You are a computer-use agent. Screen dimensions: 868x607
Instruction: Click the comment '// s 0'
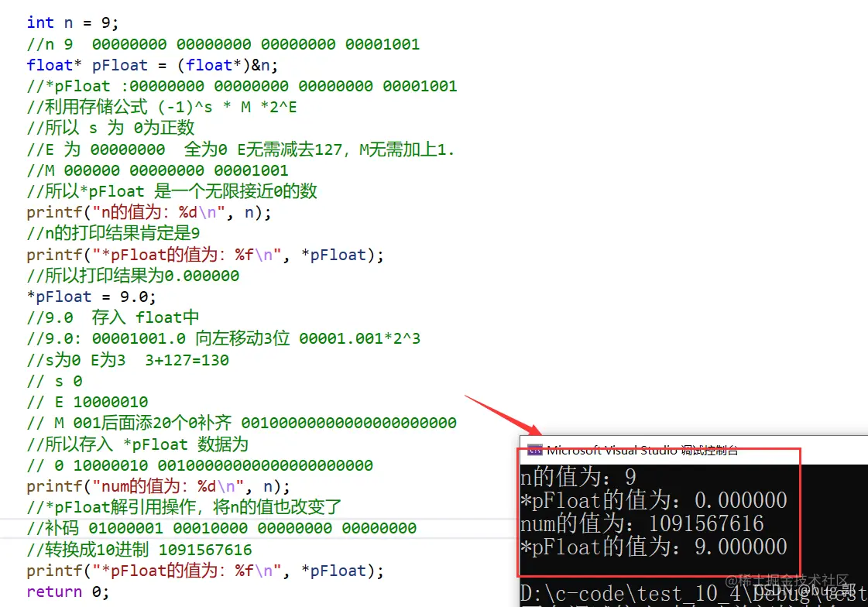point(55,381)
